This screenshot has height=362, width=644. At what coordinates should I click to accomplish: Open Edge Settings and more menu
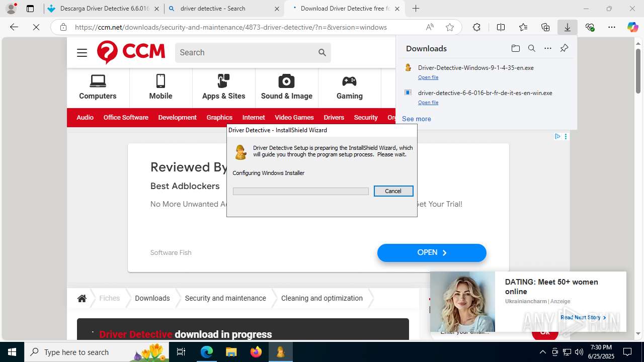click(x=612, y=27)
